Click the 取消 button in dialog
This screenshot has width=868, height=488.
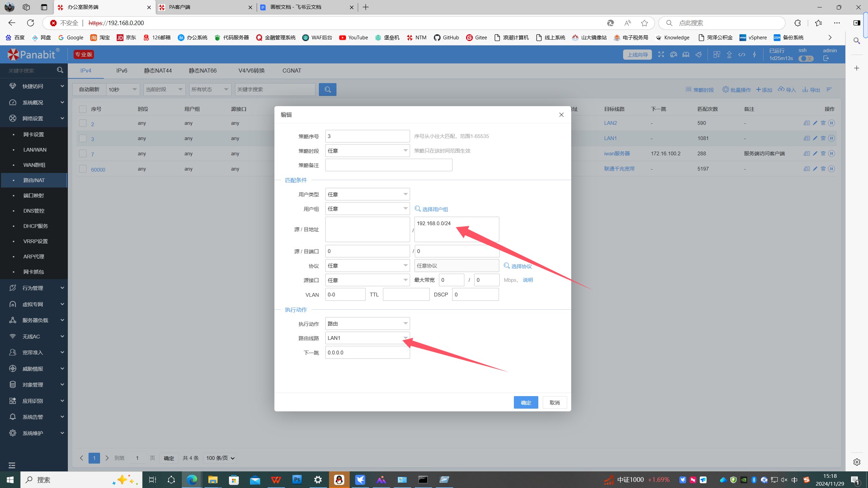click(555, 403)
